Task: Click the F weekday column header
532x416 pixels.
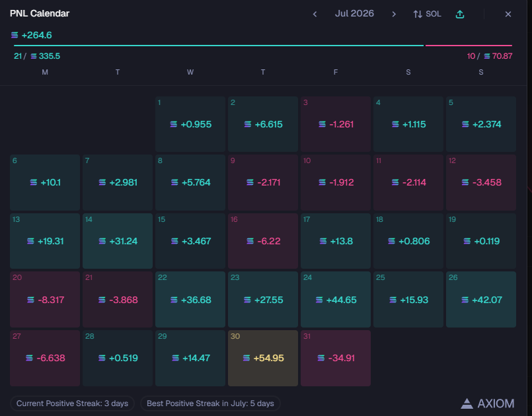Action: [x=336, y=72]
